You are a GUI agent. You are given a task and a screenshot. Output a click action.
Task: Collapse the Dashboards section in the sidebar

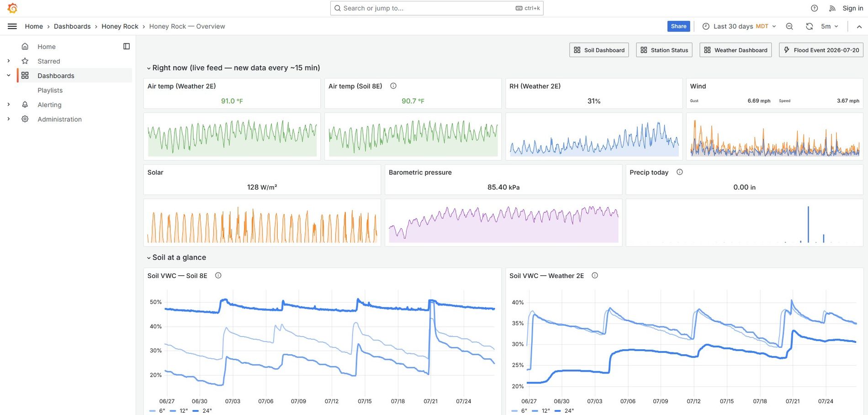click(8, 76)
